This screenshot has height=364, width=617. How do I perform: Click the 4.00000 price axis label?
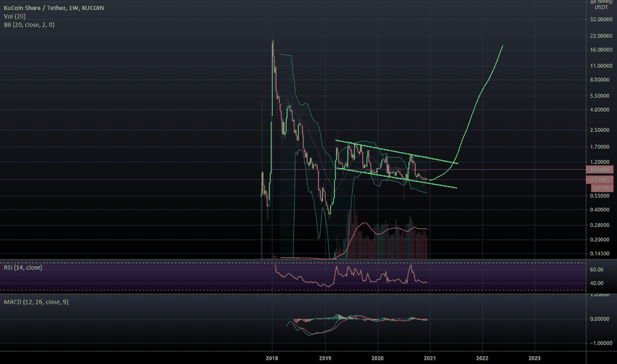point(601,110)
